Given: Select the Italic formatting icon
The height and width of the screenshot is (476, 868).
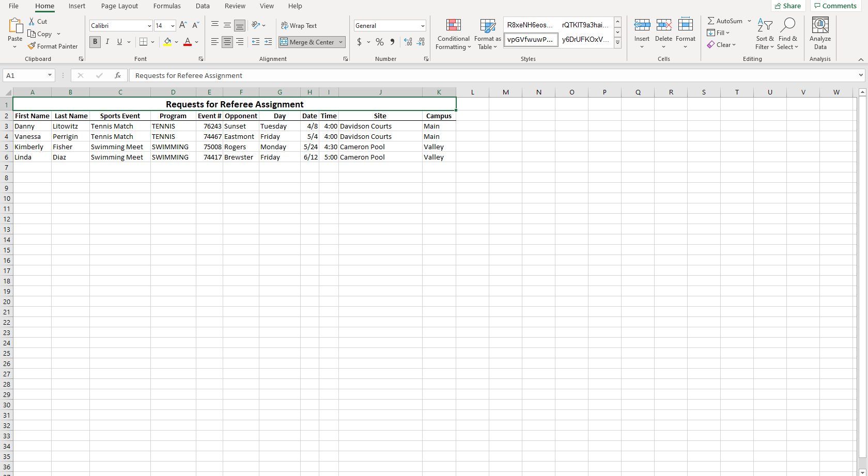Looking at the screenshot, I should point(107,42).
